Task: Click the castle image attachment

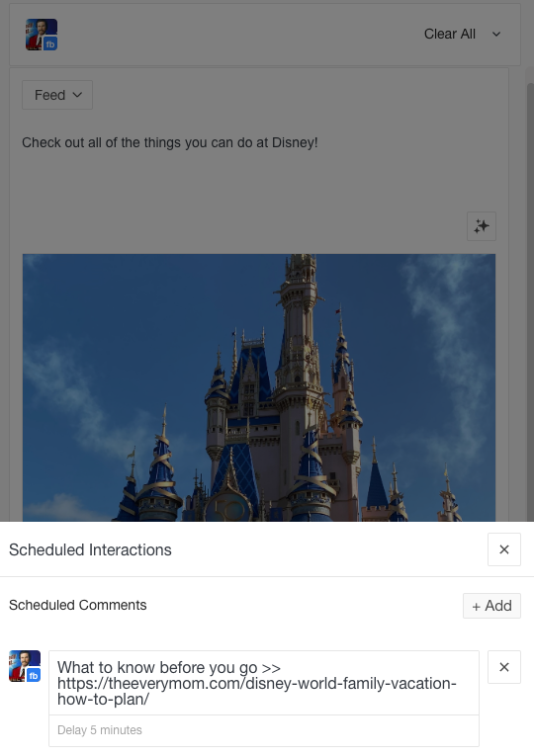Action: 258,387
